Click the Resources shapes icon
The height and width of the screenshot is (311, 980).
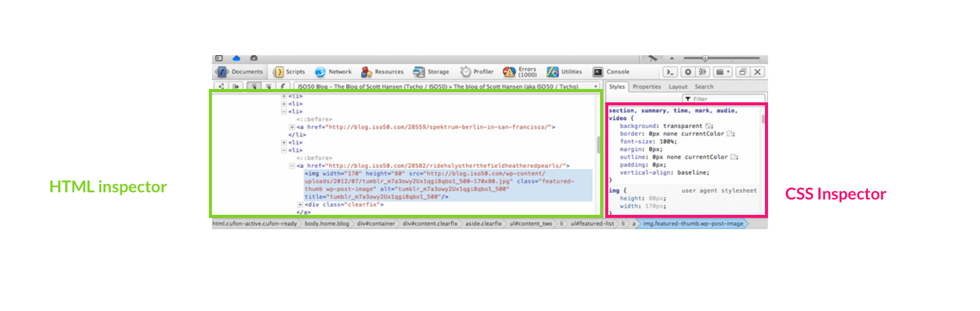pos(366,72)
